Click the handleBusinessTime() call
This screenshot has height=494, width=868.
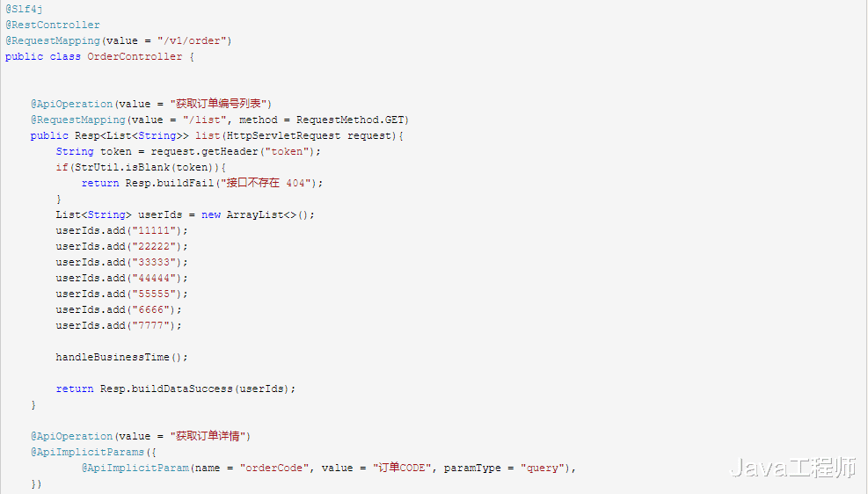point(121,358)
